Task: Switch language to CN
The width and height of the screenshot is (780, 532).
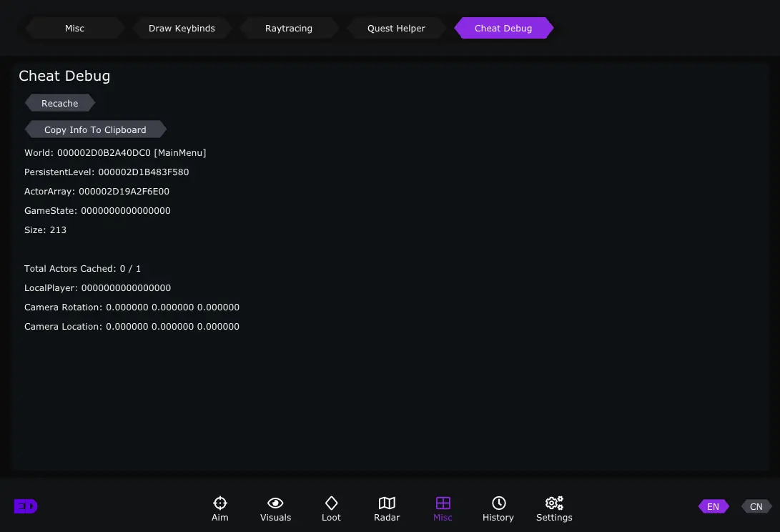Action: 756,506
